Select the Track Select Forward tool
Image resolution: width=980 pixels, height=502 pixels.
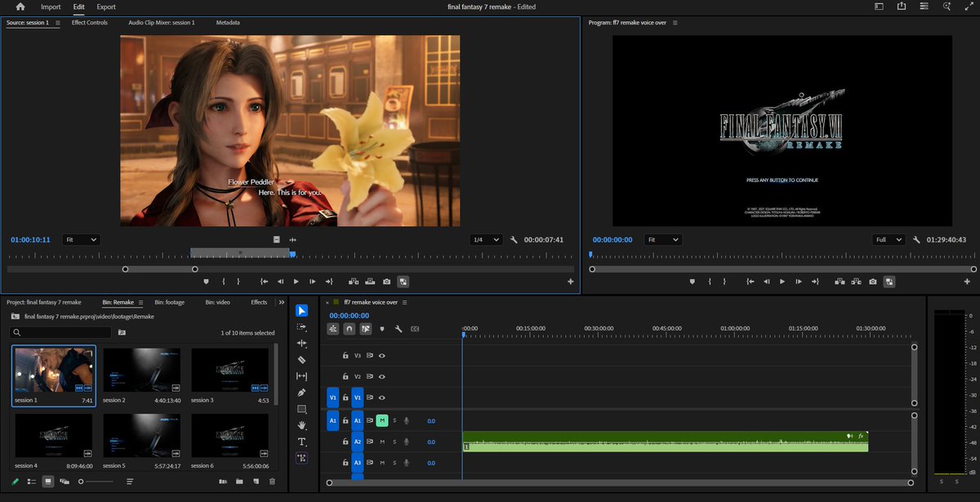301,327
